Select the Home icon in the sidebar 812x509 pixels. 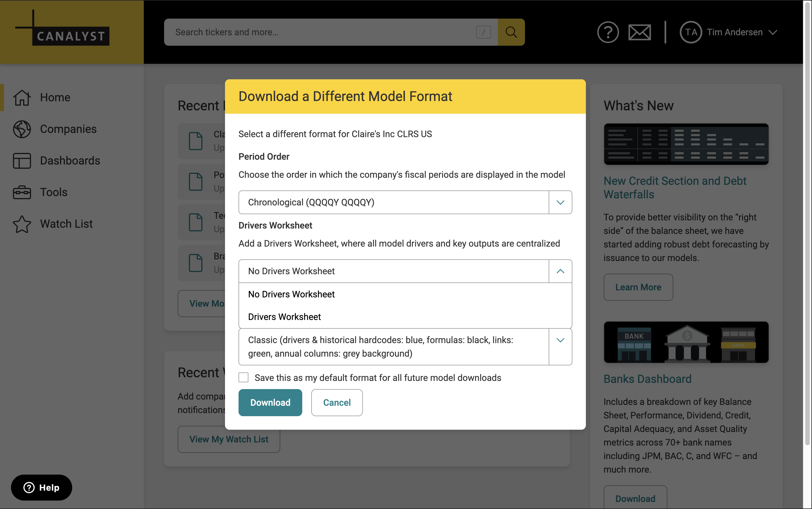tap(21, 97)
